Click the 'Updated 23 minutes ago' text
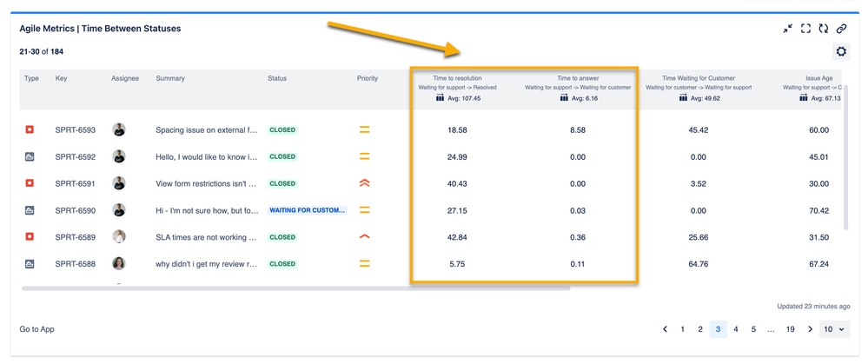 [814, 306]
